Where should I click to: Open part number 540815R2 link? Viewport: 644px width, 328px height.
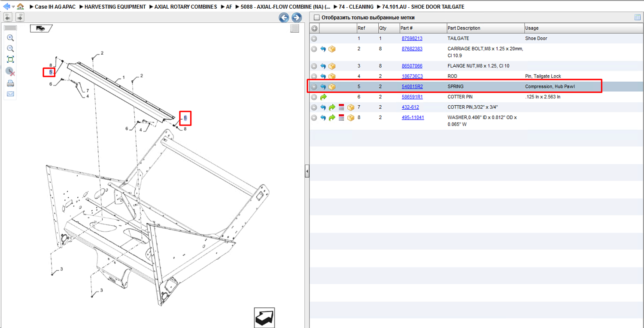(x=412, y=86)
